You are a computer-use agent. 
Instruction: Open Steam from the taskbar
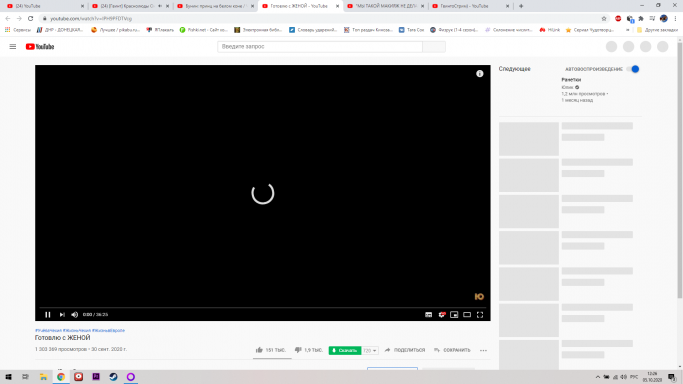coord(113,377)
